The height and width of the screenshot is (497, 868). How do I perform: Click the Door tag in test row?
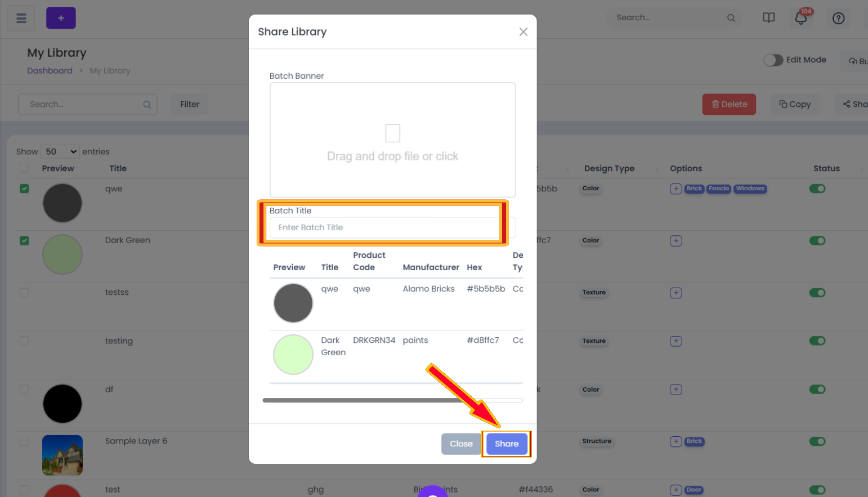[x=694, y=490]
